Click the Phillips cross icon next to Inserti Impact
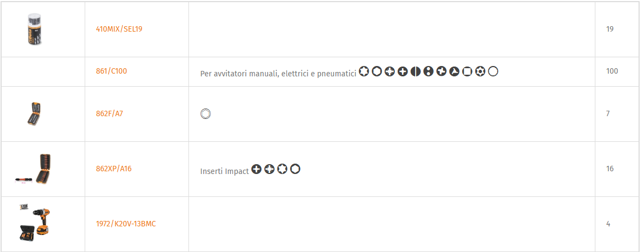The height and width of the screenshot is (252, 644). click(x=256, y=169)
